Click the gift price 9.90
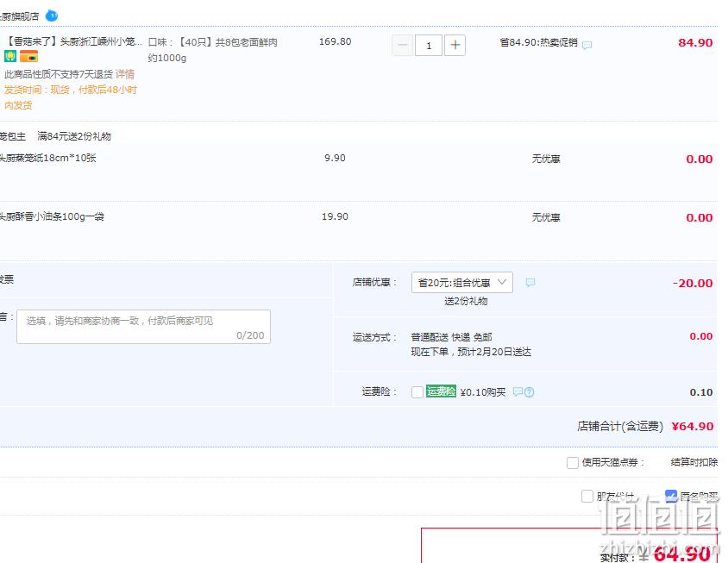728x563 pixels. pos(335,158)
